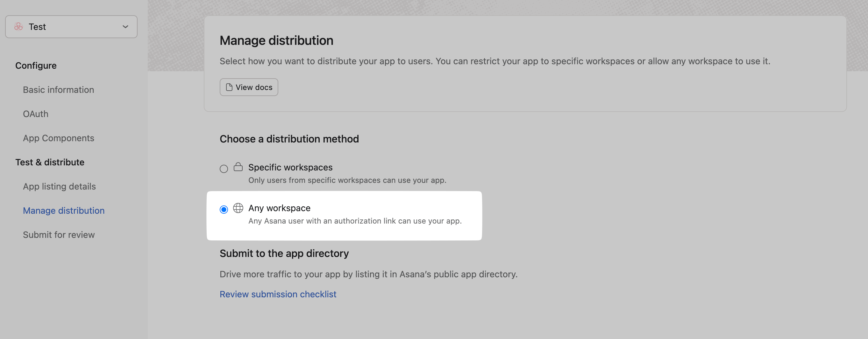Open the App Components section
This screenshot has height=339, width=868.
[58, 138]
